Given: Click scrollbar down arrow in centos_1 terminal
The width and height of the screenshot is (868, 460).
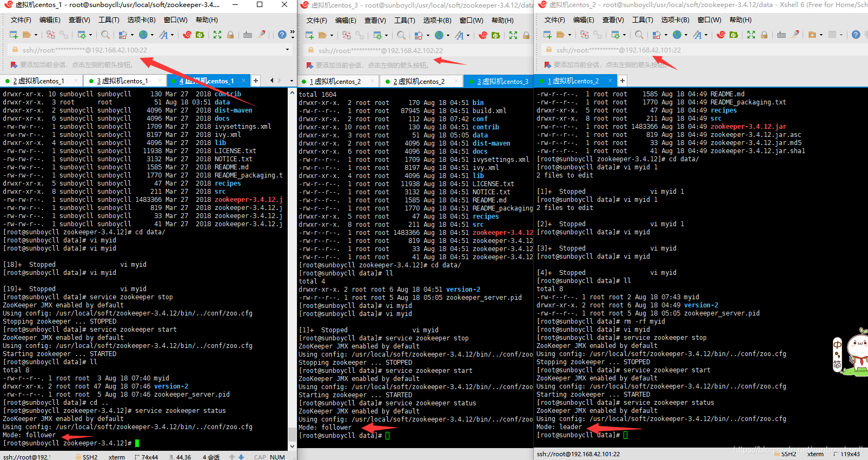Looking at the screenshot, I should 293,446.
